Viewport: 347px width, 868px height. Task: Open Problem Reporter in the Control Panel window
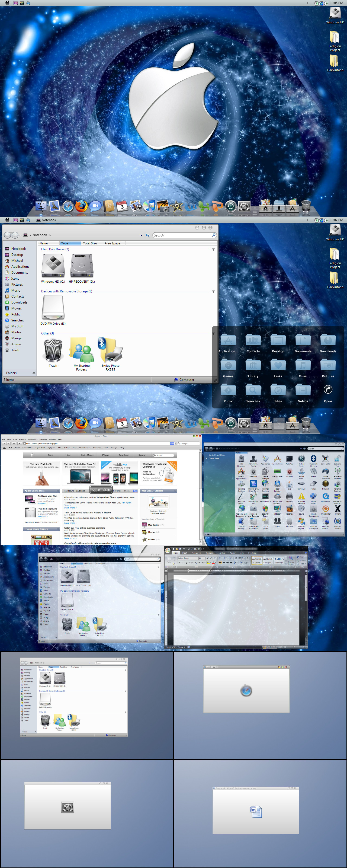301,498
